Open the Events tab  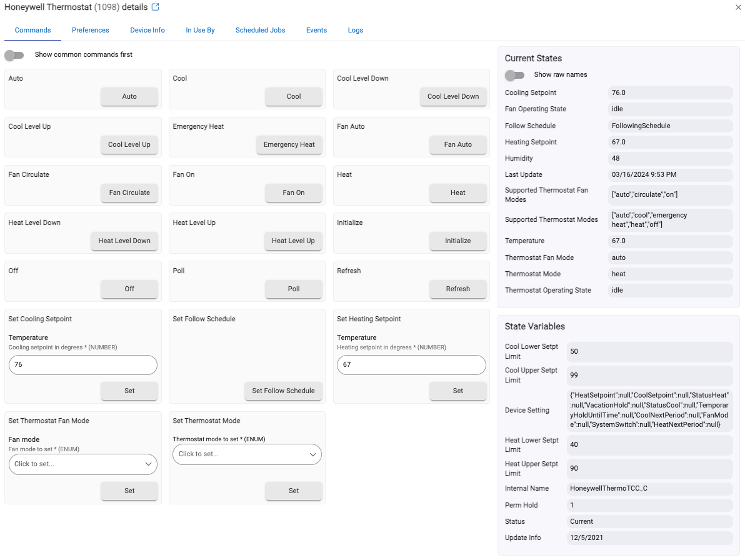(x=316, y=30)
